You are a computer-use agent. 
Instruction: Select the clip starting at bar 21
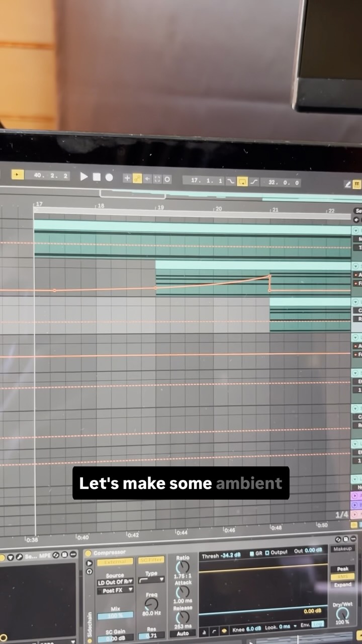coord(310,314)
